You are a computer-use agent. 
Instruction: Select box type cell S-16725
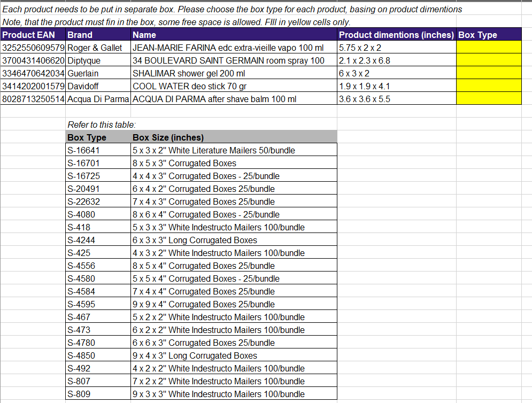click(98, 176)
